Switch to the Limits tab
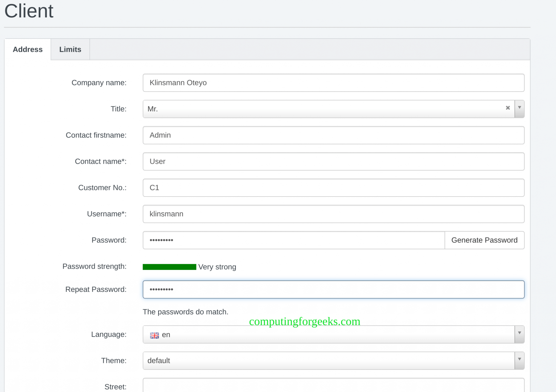The image size is (556, 392). pyautogui.click(x=70, y=49)
